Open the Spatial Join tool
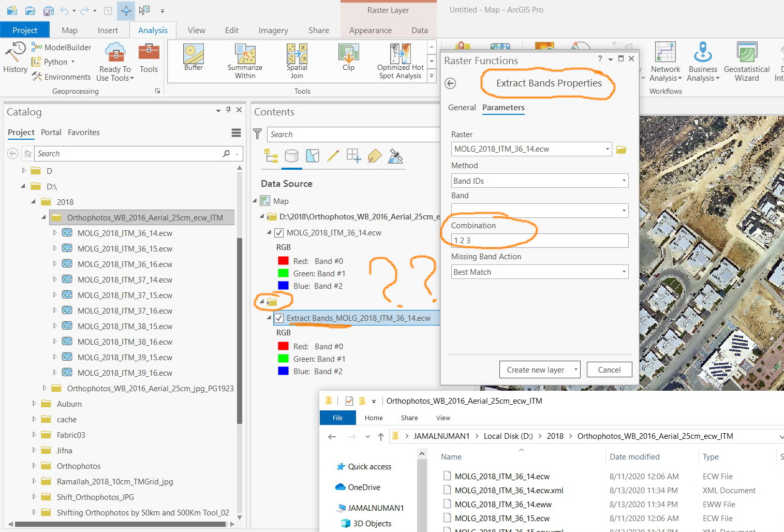This screenshot has width=784, height=532. [x=297, y=61]
